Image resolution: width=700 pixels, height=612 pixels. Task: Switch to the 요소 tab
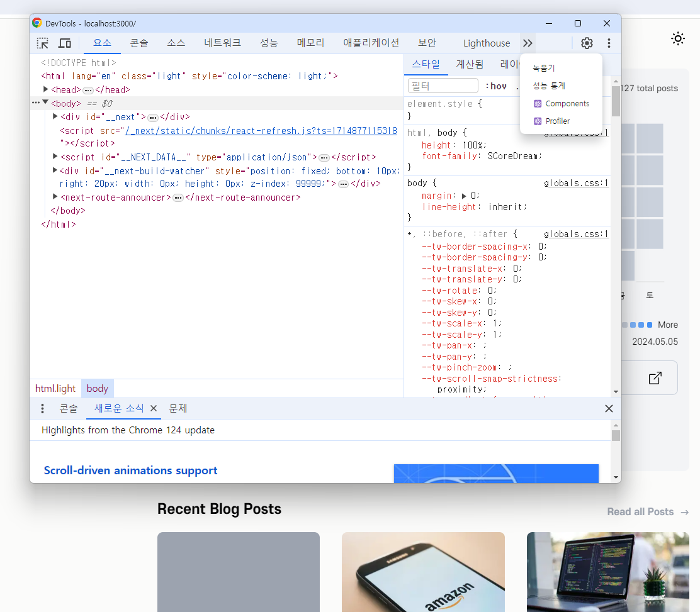pos(102,43)
